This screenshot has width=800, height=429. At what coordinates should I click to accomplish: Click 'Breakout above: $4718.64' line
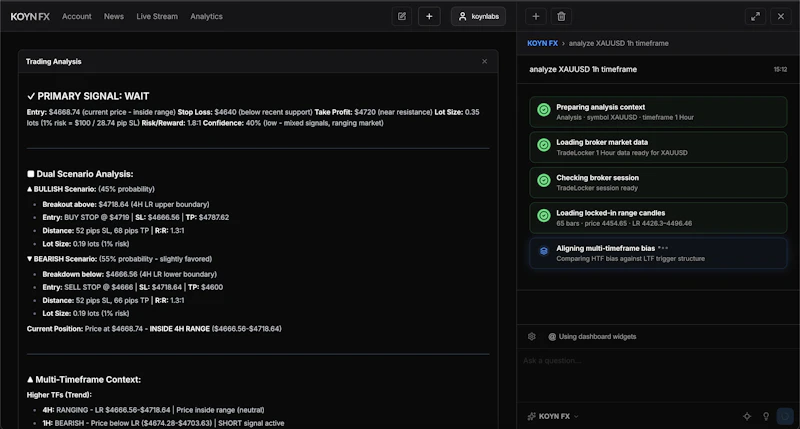click(126, 204)
